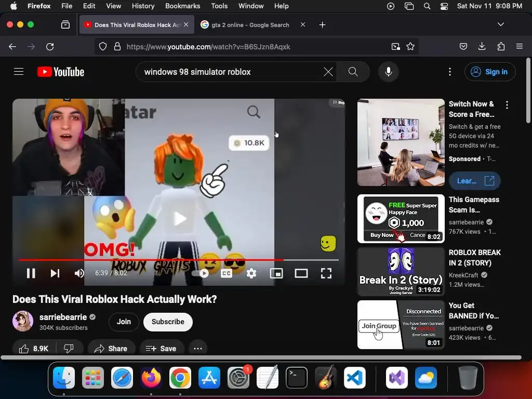The image size is (532, 399).
Task: Open the sarriebearrie channel avatar
Action: point(23,321)
